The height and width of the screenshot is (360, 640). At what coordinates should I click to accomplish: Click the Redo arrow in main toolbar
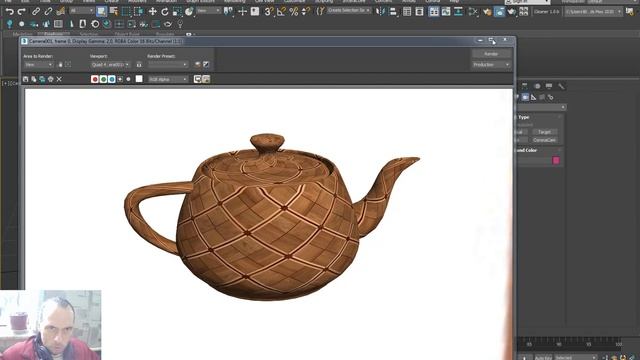[22, 11]
